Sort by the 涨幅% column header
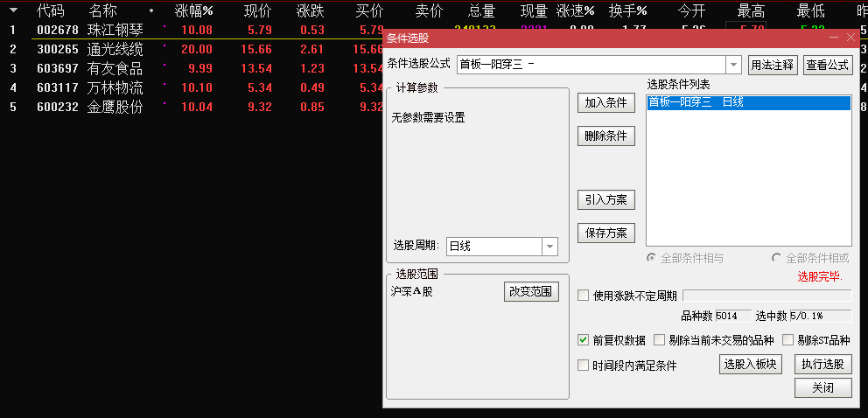The height and width of the screenshot is (418, 868). (x=193, y=10)
